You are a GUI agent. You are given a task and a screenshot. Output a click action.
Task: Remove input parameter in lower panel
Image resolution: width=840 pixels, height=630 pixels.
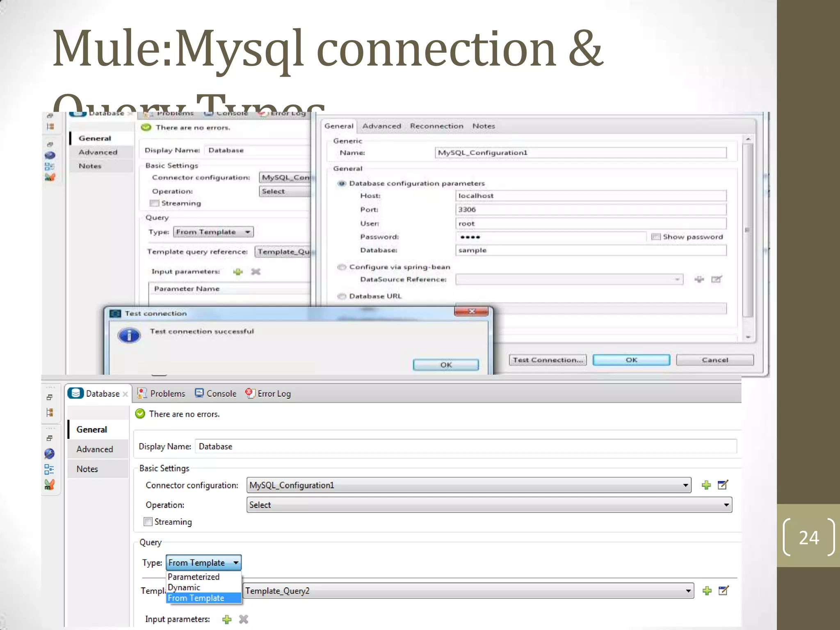[244, 619]
